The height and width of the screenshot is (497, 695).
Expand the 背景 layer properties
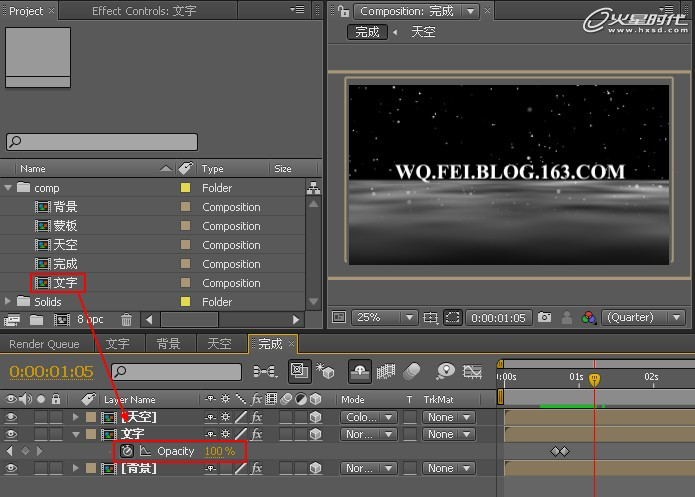click(75, 468)
